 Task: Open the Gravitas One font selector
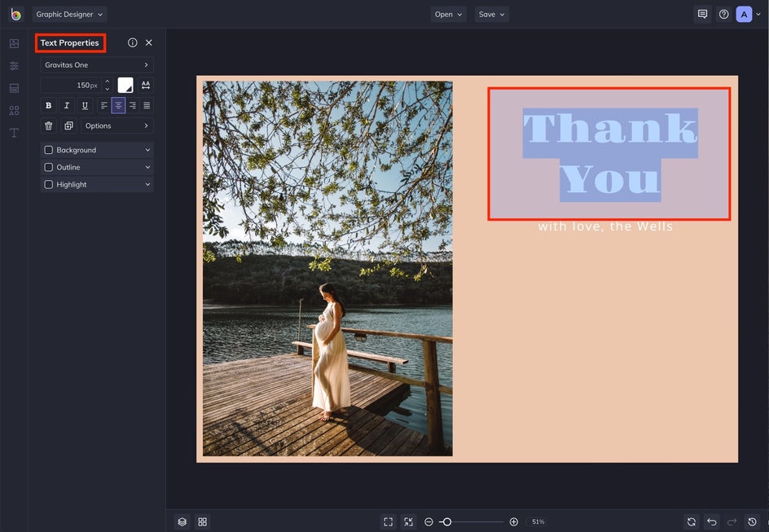(97, 64)
